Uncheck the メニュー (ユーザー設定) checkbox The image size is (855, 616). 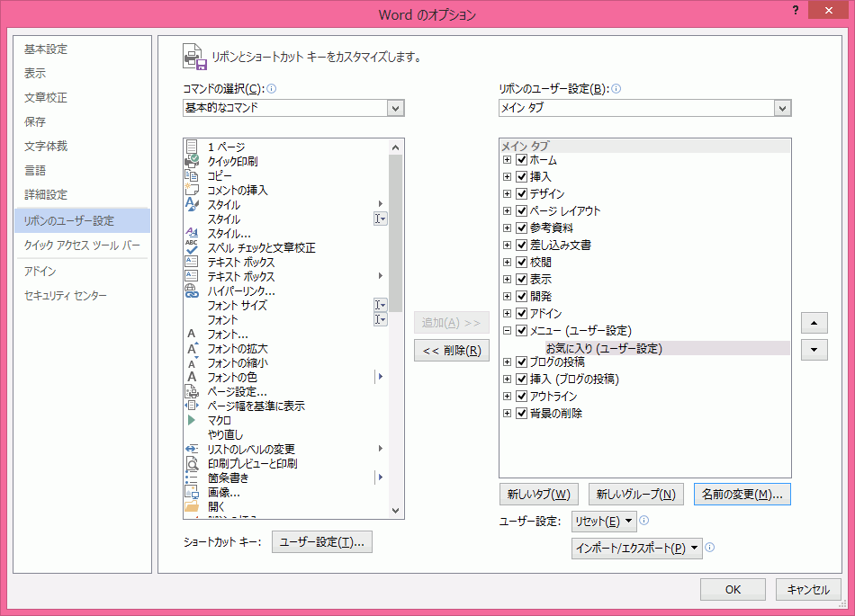point(521,330)
